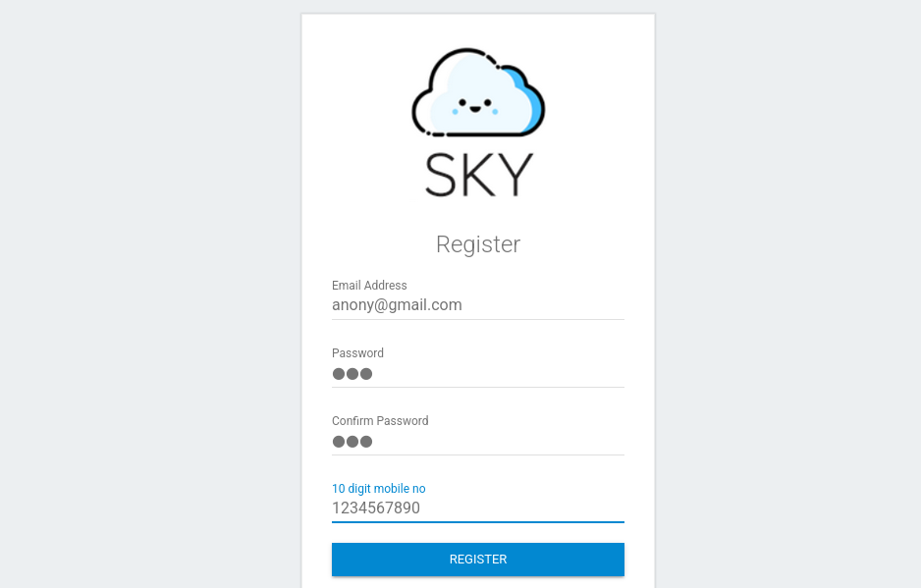The height and width of the screenshot is (588, 921).
Task: Focus the email field containing anony@gmail.com
Action: [x=478, y=305]
